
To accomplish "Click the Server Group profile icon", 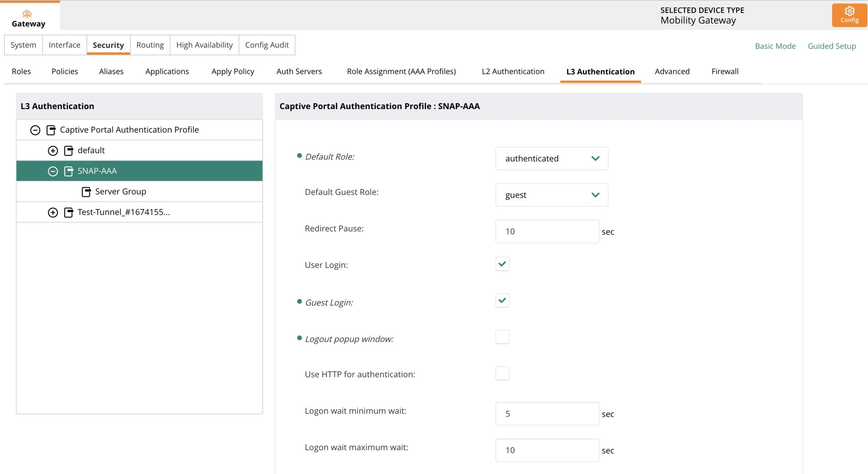I will (x=86, y=192).
